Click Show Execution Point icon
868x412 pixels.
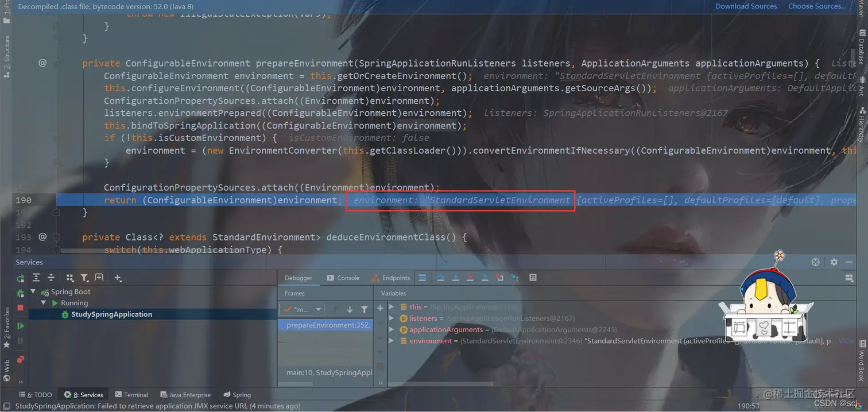(423, 278)
